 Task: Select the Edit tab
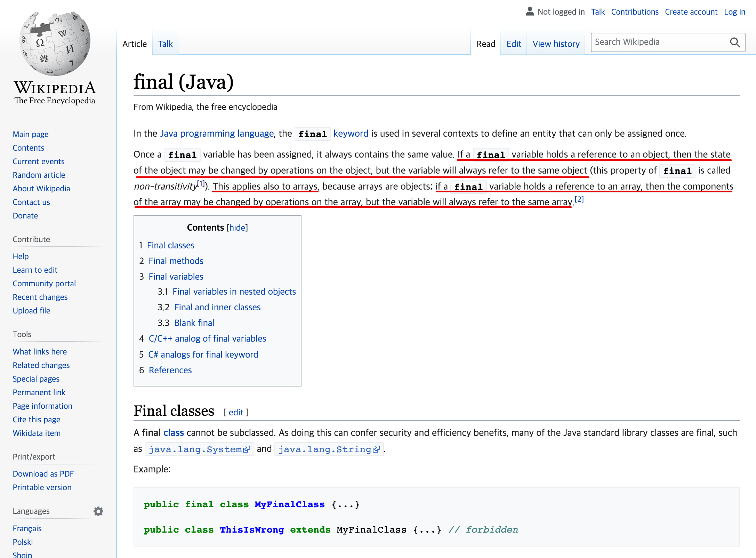coord(514,44)
